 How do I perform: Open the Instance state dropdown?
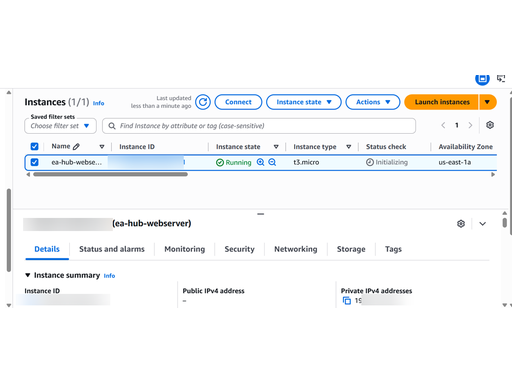tap(304, 102)
